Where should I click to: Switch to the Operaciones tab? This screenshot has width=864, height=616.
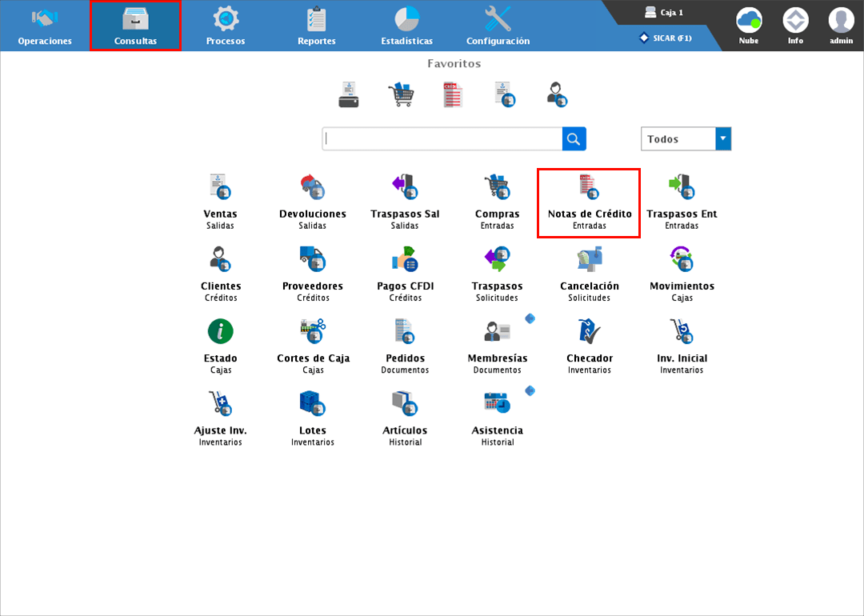coord(45,26)
